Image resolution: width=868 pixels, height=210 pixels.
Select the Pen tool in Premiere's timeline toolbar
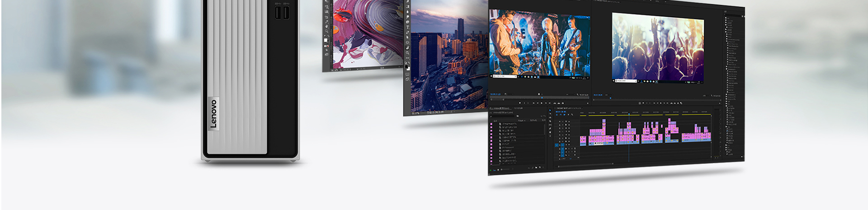pos(550,129)
